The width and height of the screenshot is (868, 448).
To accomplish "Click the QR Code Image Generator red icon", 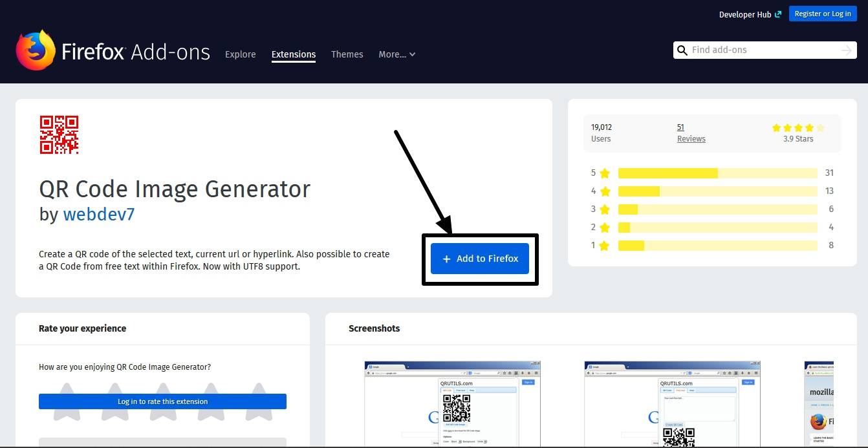I will click(x=59, y=134).
